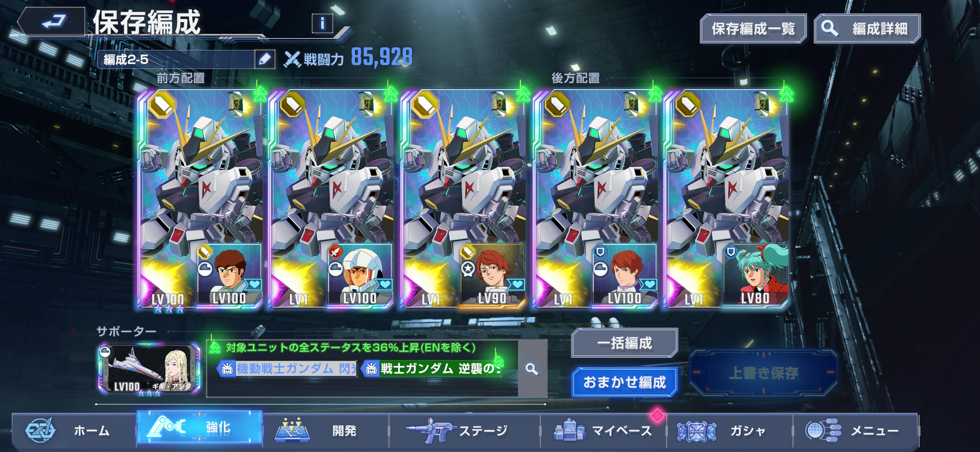Image resolution: width=980 pixels, height=452 pixels.
Task: Open マイベース with notification marker
Action: (603, 430)
